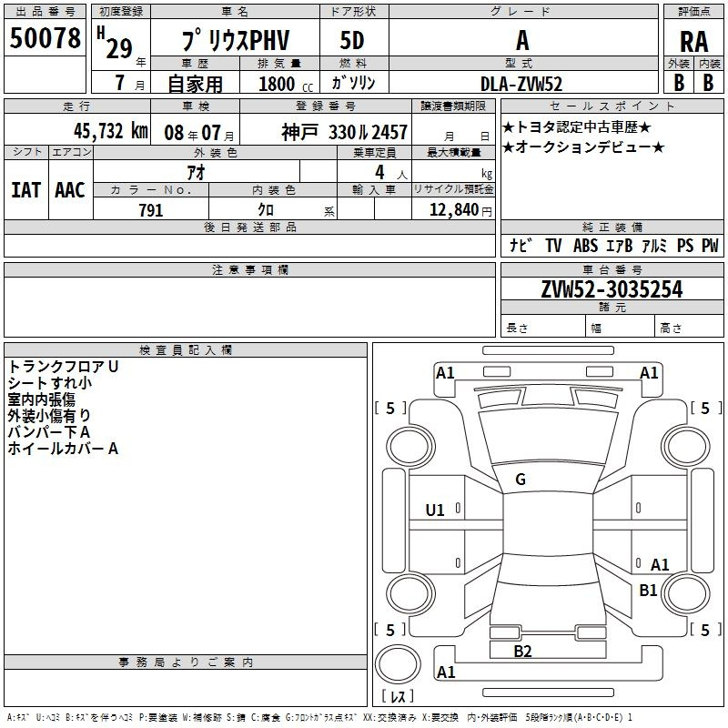Click displacement value 1800 cc

click(x=286, y=84)
